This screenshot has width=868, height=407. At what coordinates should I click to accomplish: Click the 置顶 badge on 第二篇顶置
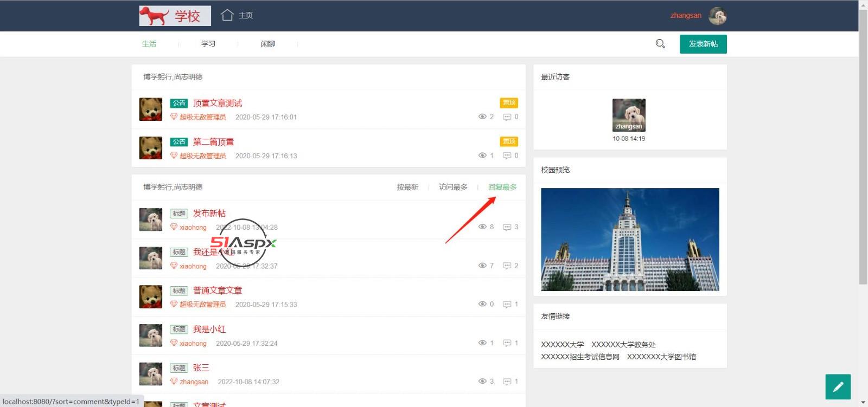tap(509, 141)
